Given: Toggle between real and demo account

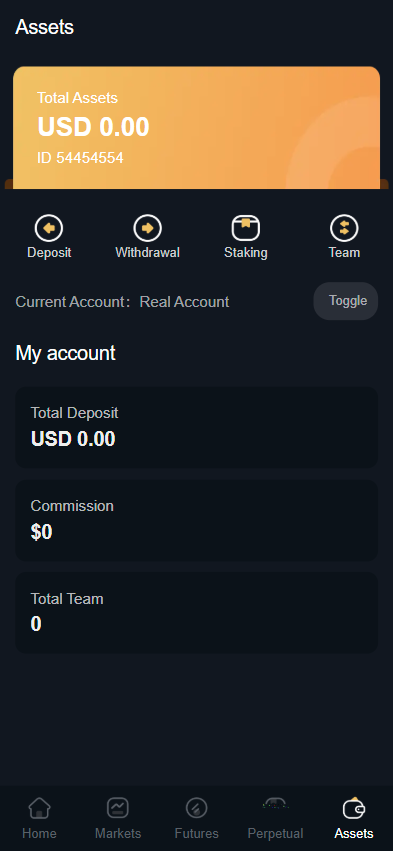Looking at the screenshot, I should [x=346, y=301].
